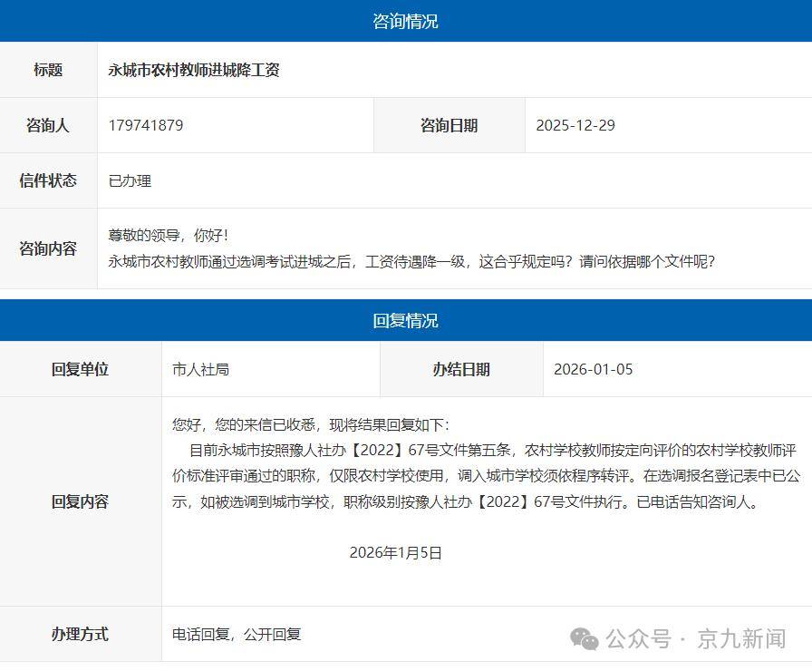812x671 pixels.
Task: Click the inquiry date 2025-12-29
Action: point(575,125)
